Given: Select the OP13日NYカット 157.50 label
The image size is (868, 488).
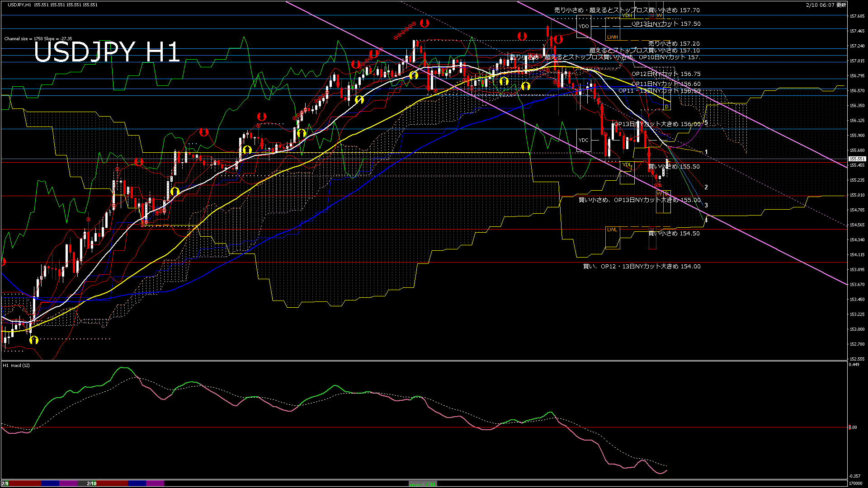Looking at the screenshot, I should (x=666, y=24).
